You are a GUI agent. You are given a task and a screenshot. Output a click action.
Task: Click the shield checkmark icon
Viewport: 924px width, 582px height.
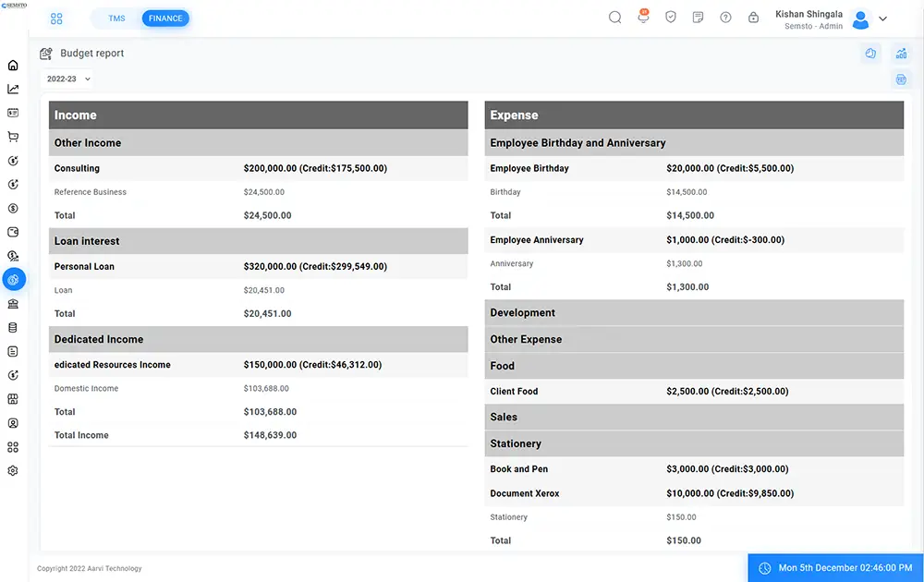click(671, 18)
